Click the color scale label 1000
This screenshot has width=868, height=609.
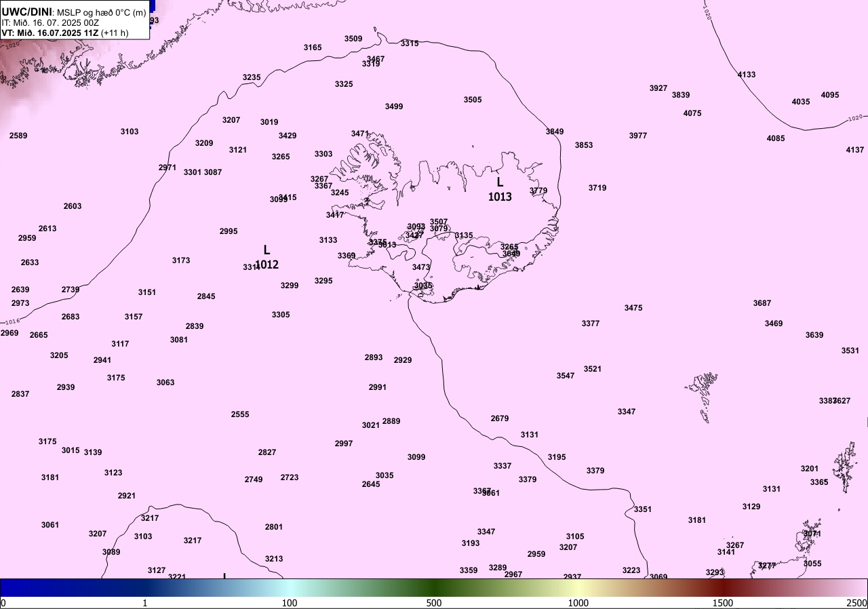click(x=578, y=603)
